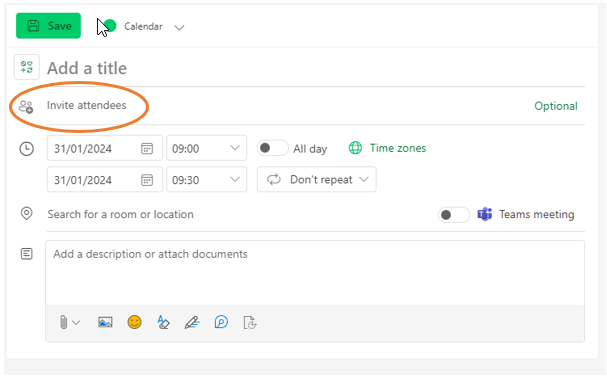Click the Microsoft Teams logo icon

coord(485,214)
